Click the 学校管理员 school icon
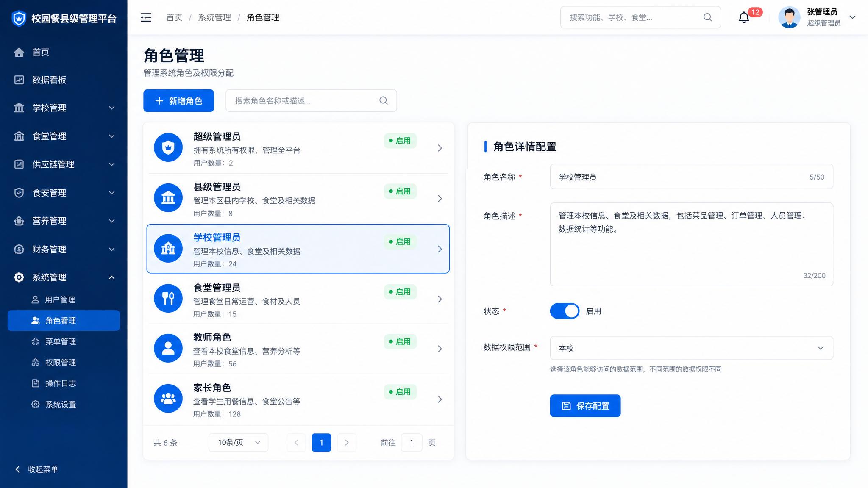This screenshot has width=868, height=488. [168, 248]
